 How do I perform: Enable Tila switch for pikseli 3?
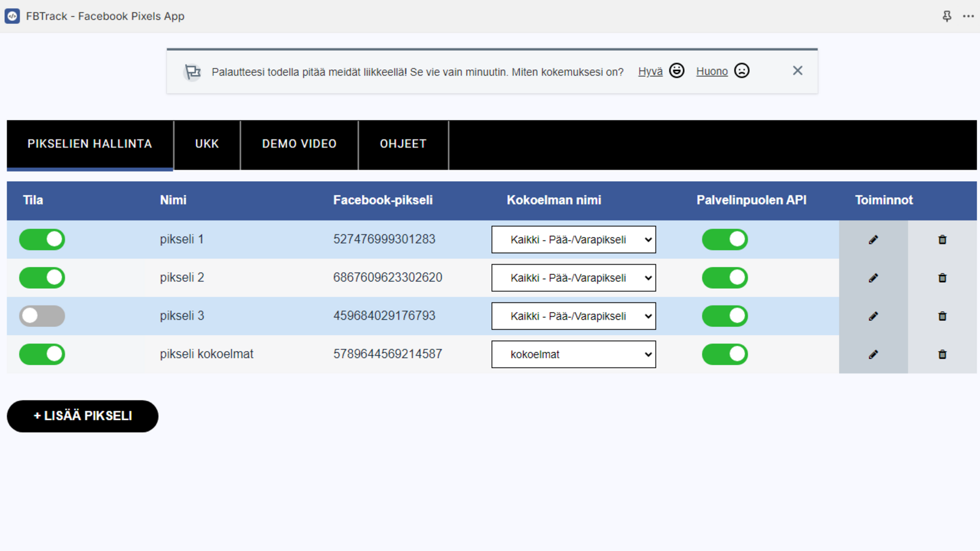(x=42, y=316)
